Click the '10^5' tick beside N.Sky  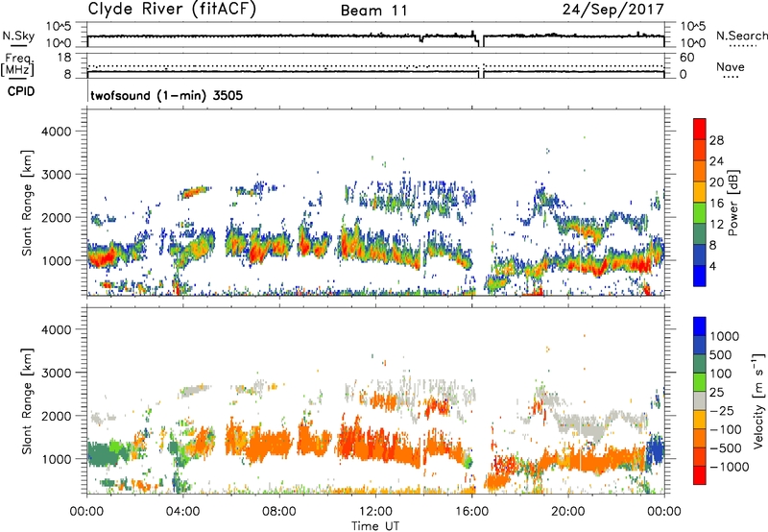(x=59, y=26)
